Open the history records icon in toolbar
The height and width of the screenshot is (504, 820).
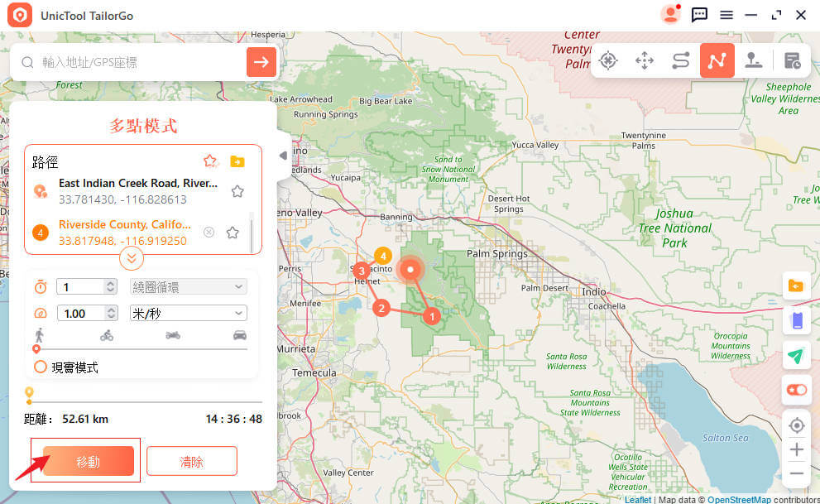click(793, 60)
